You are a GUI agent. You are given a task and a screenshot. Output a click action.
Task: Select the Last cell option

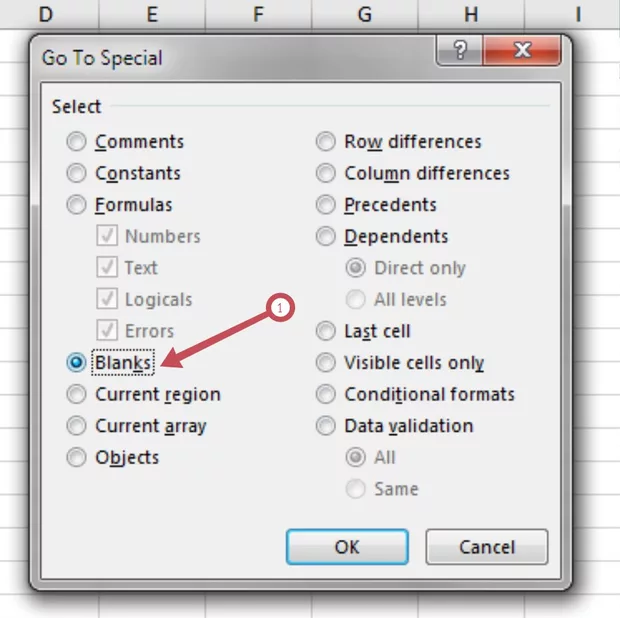tap(326, 331)
